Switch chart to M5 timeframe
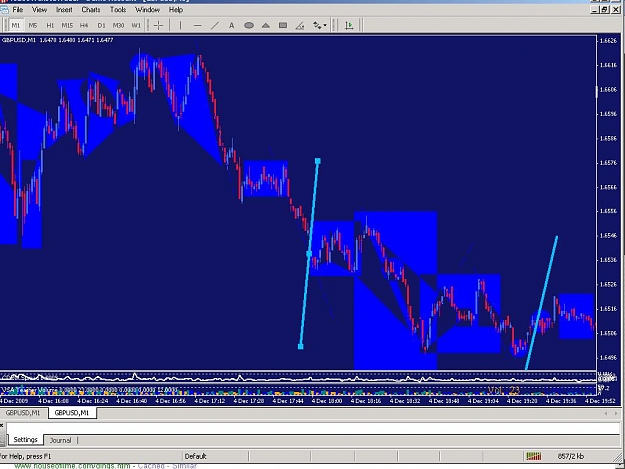This screenshot has height=469, width=625. tap(33, 26)
